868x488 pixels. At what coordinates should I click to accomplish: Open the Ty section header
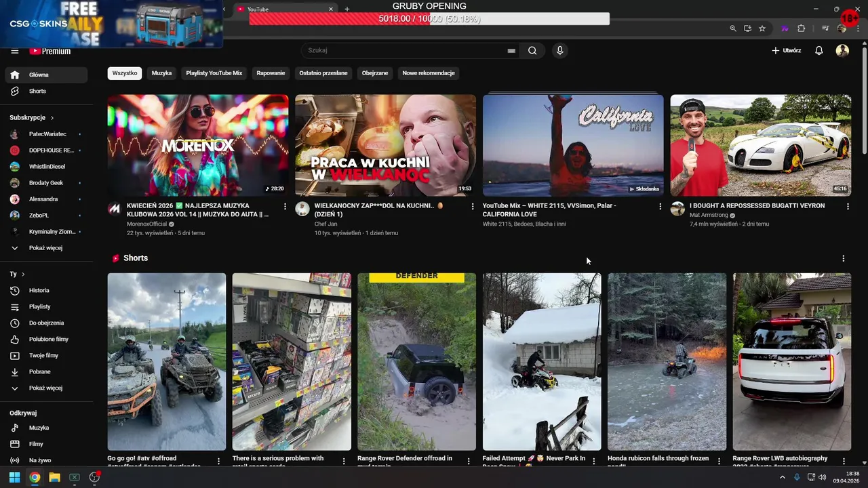click(17, 274)
